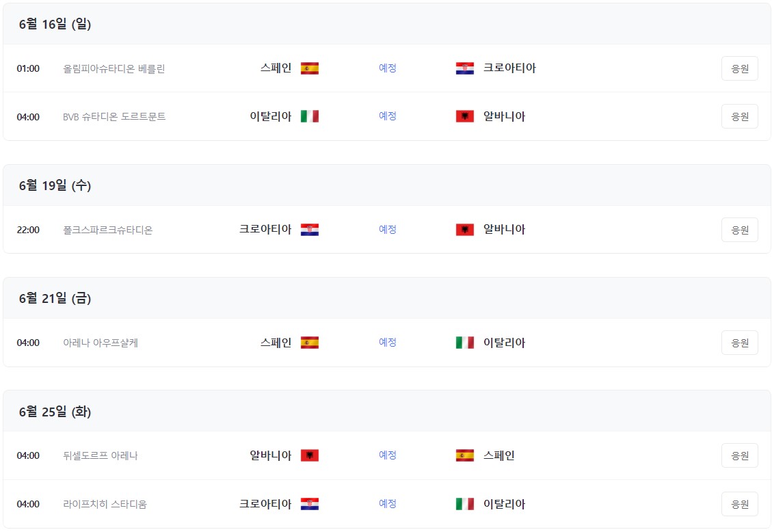The image size is (772, 532).
Task: Select the Italy flag beside 이탈리아 on June 16
Action: point(310,116)
